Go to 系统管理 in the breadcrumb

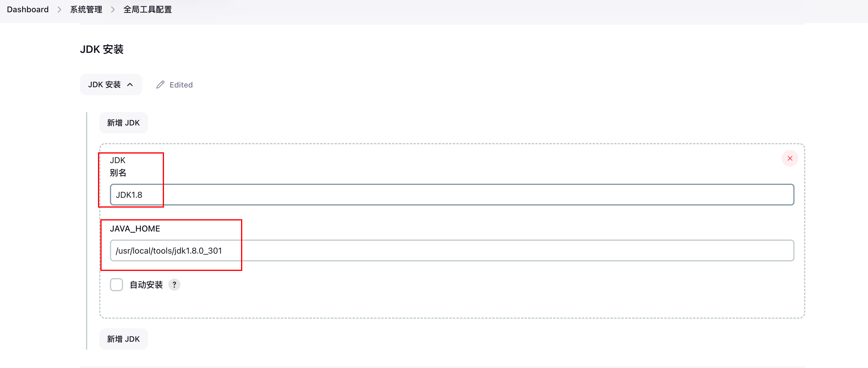(x=86, y=10)
